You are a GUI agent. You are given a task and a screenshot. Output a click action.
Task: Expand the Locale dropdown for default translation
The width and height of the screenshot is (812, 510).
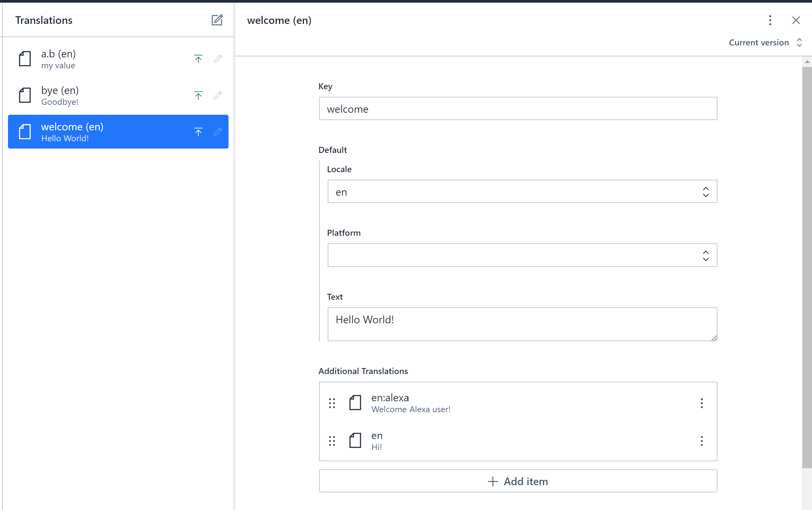click(705, 192)
